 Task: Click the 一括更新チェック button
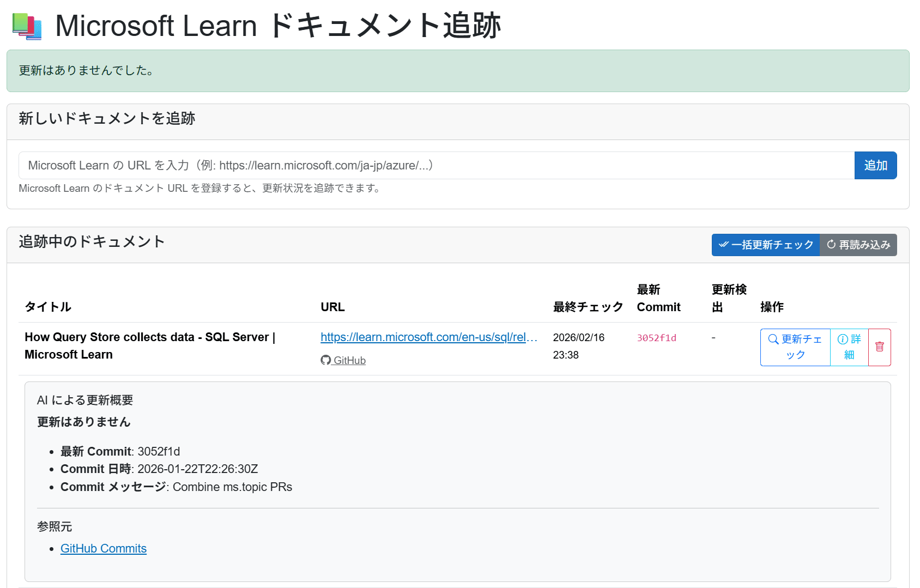tap(766, 245)
